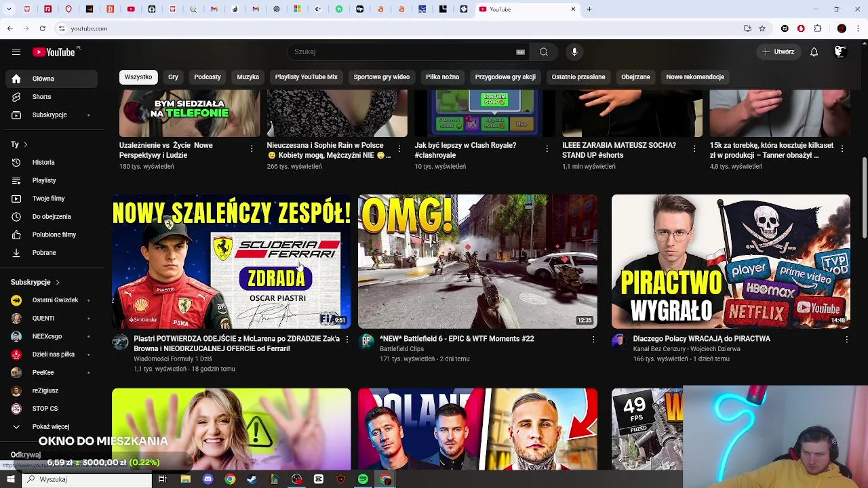Viewport: 868px width, 488px height.
Task: Open options menu for Piastri video
Action: [x=347, y=339]
